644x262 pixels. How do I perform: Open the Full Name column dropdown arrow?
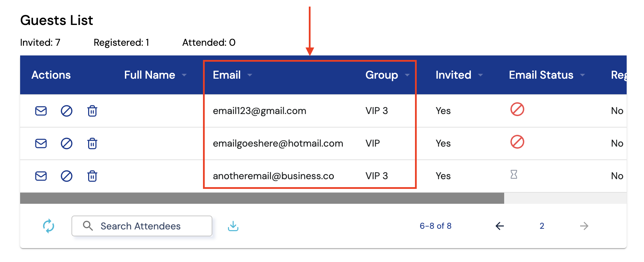point(184,75)
